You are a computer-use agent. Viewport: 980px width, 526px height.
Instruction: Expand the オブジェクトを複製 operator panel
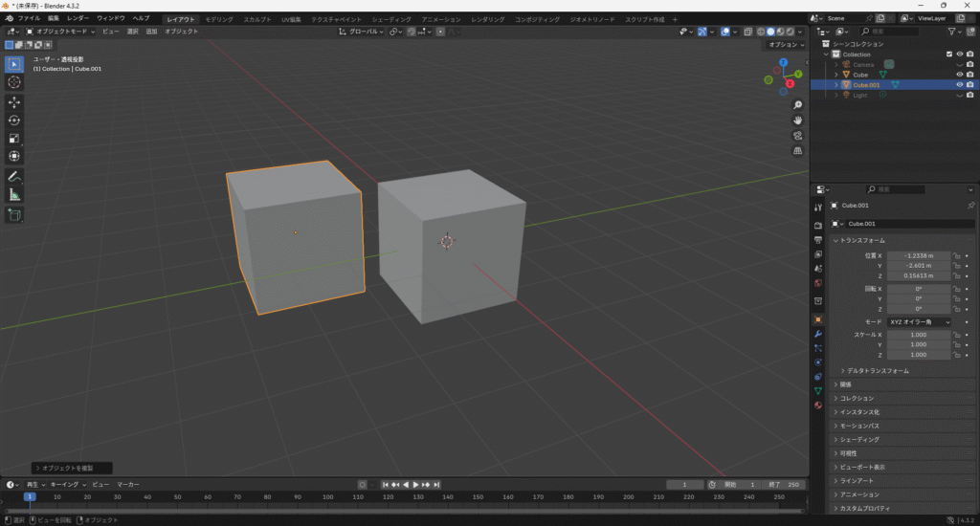(71, 468)
